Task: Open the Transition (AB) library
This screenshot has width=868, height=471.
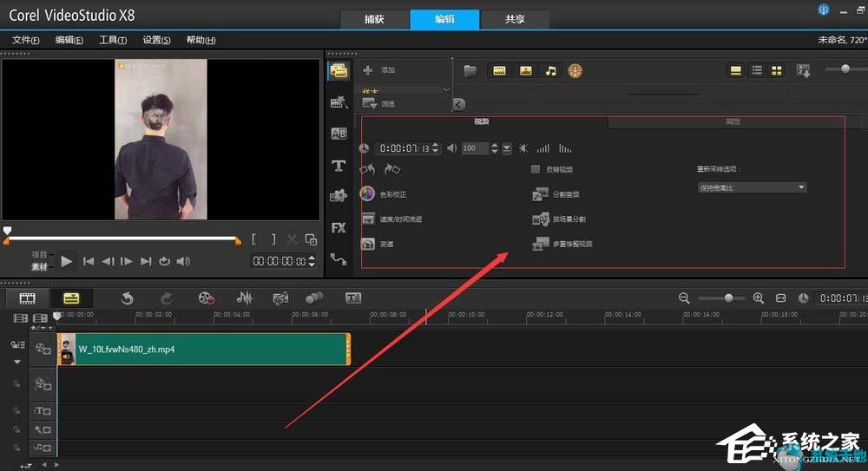Action: pos(339,134)
